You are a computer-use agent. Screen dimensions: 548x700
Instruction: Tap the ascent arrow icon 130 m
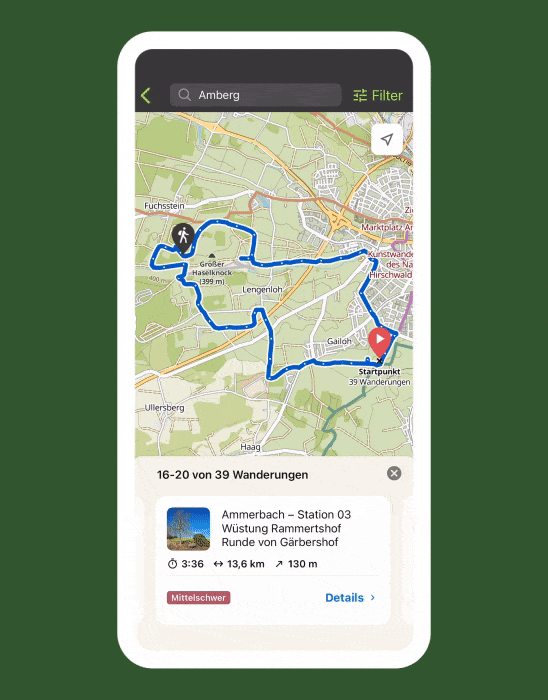(279, 564)
